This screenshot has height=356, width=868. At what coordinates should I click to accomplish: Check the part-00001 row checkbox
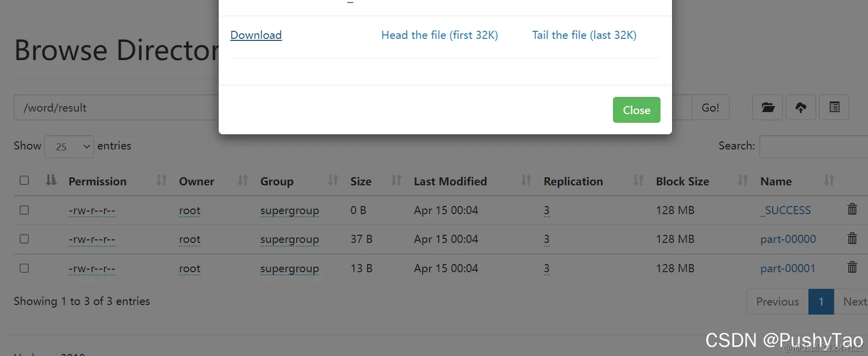[x=24, y=268]
